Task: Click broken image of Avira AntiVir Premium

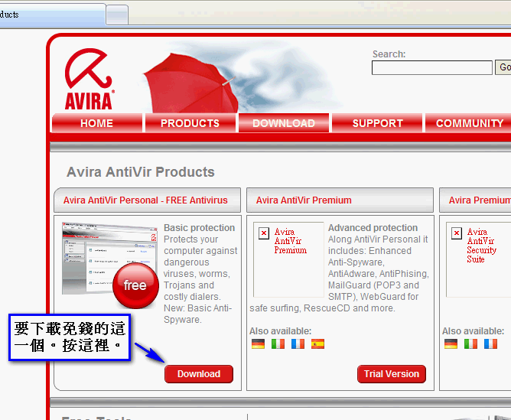Action: 288,259
